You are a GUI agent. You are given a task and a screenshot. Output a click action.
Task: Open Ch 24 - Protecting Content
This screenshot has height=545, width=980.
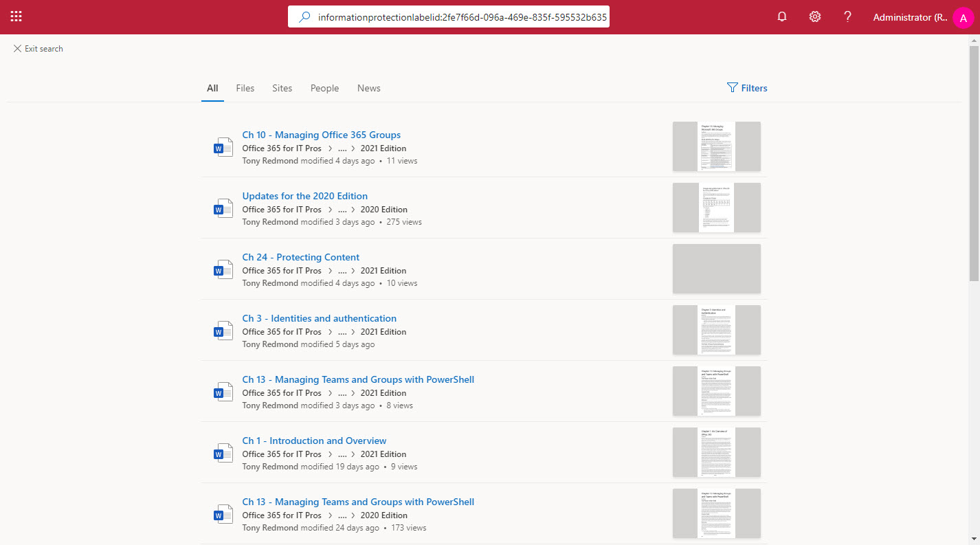[301, 257]
